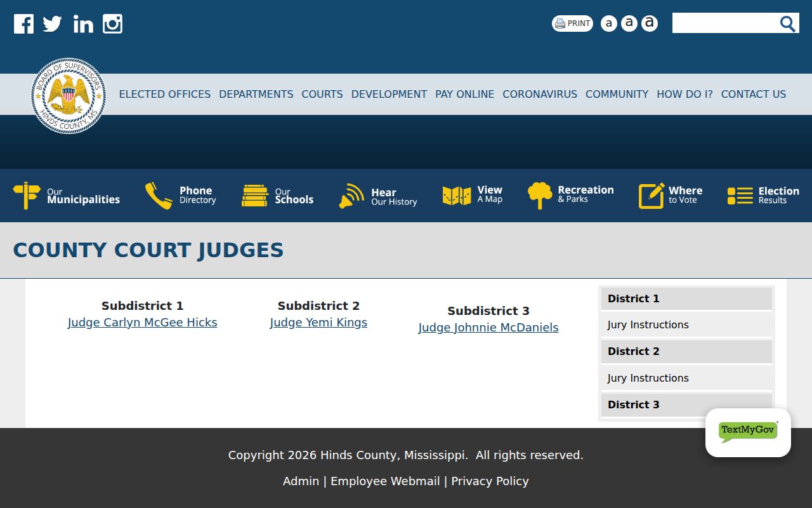The height and width of the screenshot is (508, 812).
Task: Open the Privacy Policy footer link
Action: click(490, 481)
